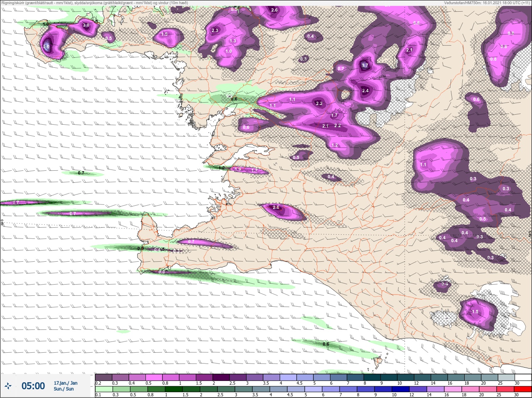Viewport: 532px width, 398px height.
Task: Click the 3.0 snowfall value on map
Action: tap(86, 25)
